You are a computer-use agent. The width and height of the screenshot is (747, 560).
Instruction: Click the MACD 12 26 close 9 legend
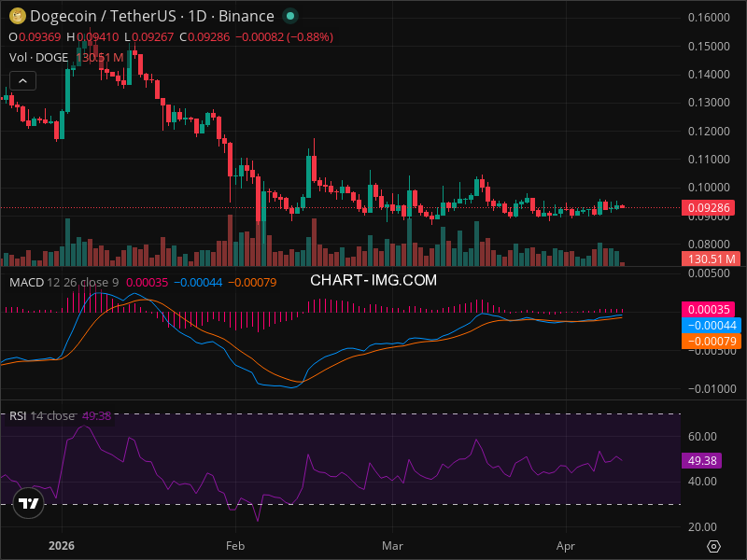[x=63, y=283]
